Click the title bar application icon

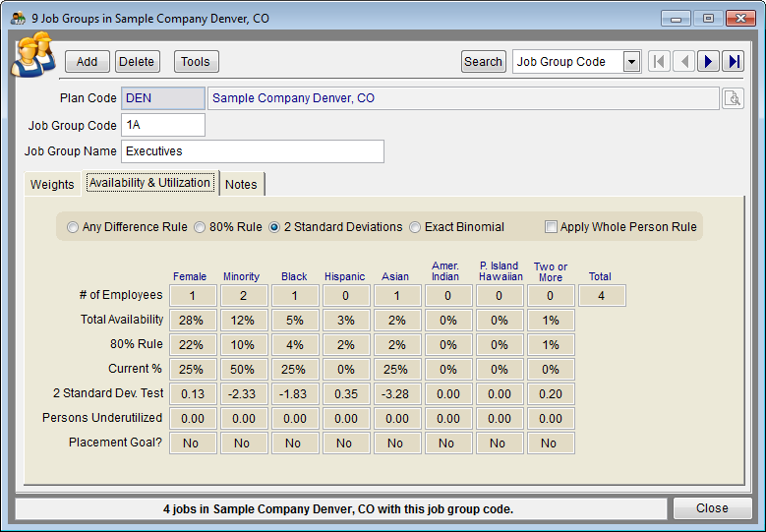pyautogui.click(x=18, y=19)
